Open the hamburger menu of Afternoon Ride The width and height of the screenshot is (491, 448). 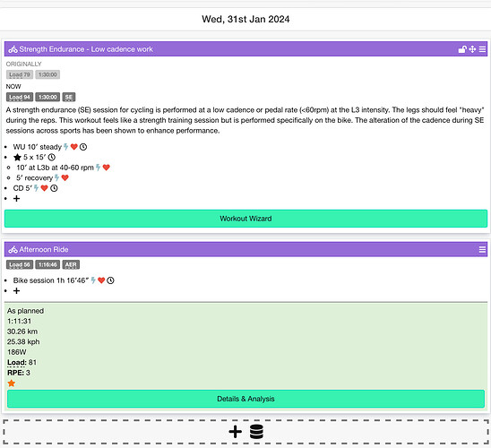(482, 249)
